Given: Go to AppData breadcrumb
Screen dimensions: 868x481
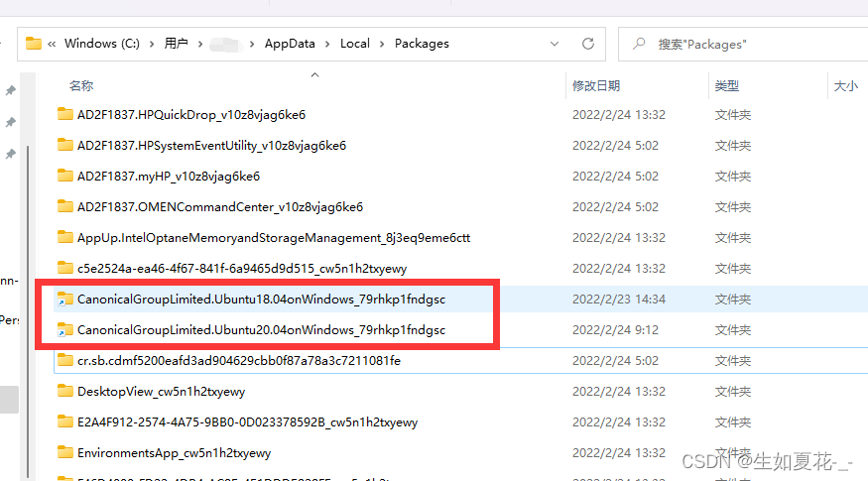Looking at the screenshot, I should tap(290, 44).
